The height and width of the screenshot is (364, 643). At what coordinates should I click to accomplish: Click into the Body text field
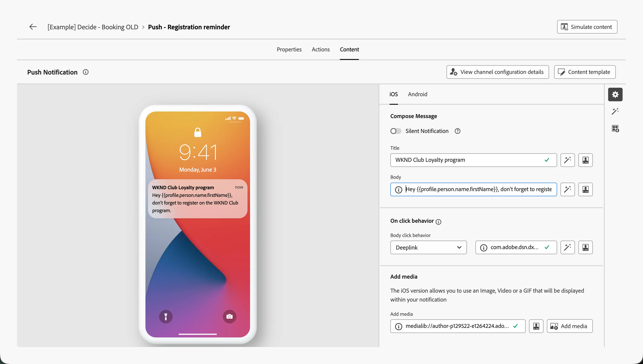[x=473, y=189]
